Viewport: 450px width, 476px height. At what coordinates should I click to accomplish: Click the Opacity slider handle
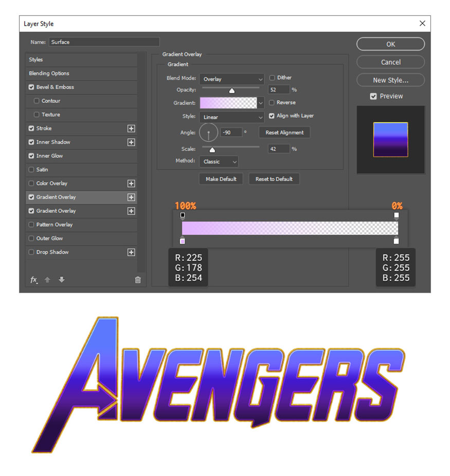[231, 91]
